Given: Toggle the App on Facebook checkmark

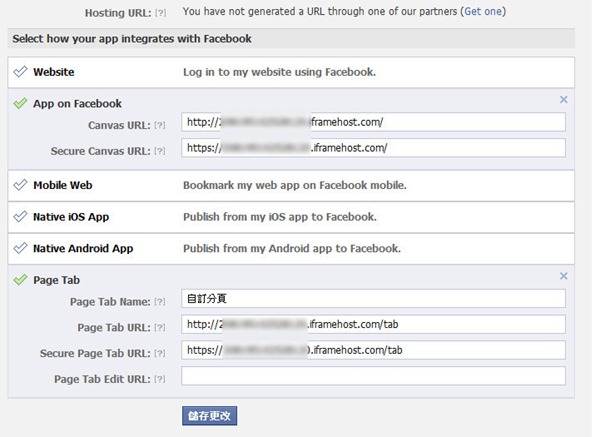Looking at the screenshot, I should 20,103.
